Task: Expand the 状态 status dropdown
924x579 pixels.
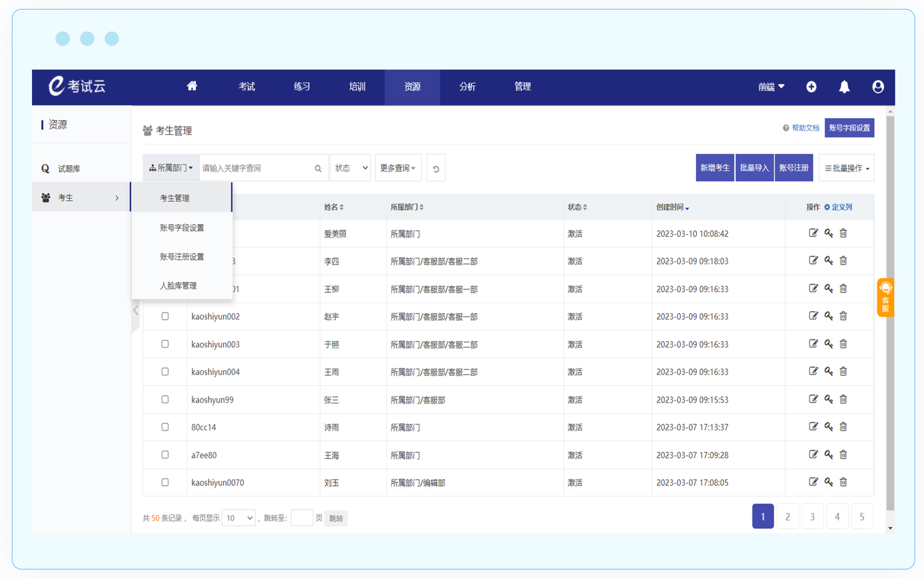Action: click(x=350, y=168)
